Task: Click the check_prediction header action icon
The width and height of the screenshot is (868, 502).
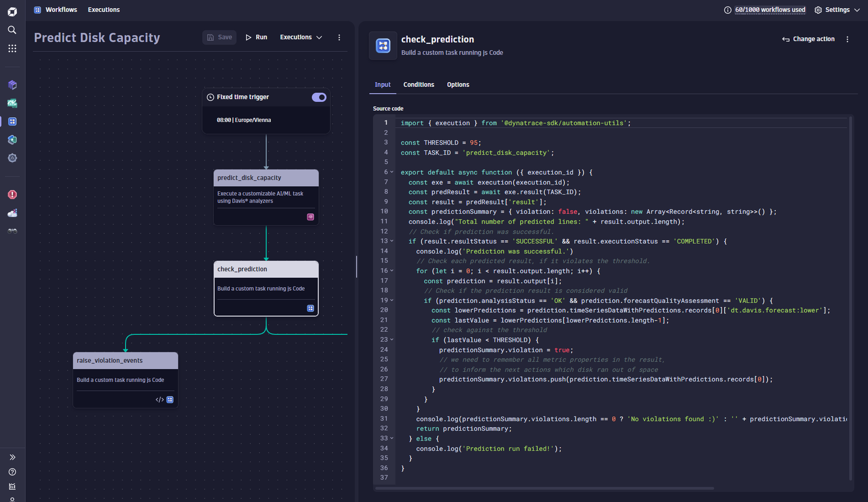Action: 383,46
